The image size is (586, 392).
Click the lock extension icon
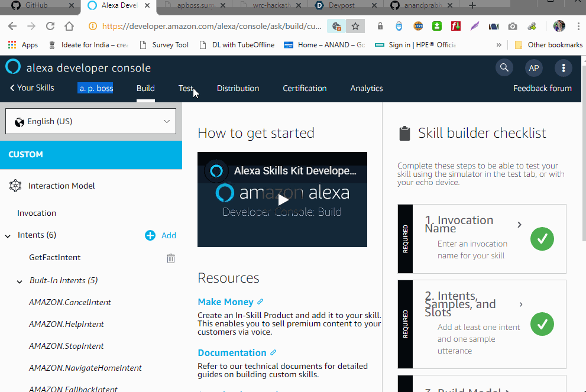coord(380,26)
